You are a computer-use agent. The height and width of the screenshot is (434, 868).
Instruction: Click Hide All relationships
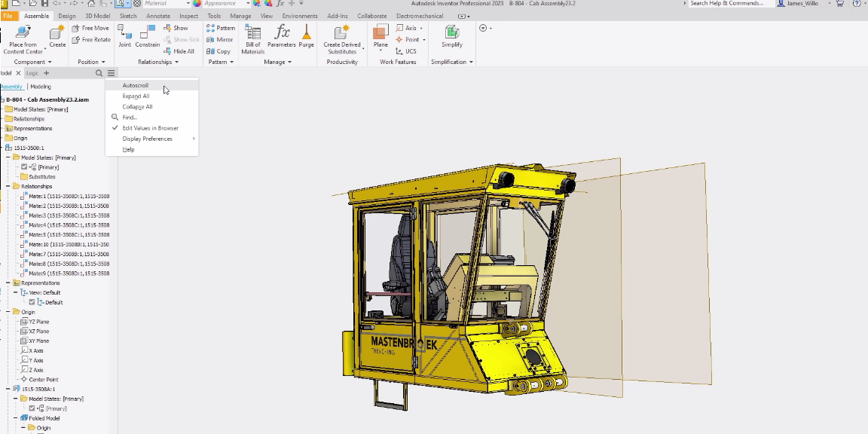179,51
